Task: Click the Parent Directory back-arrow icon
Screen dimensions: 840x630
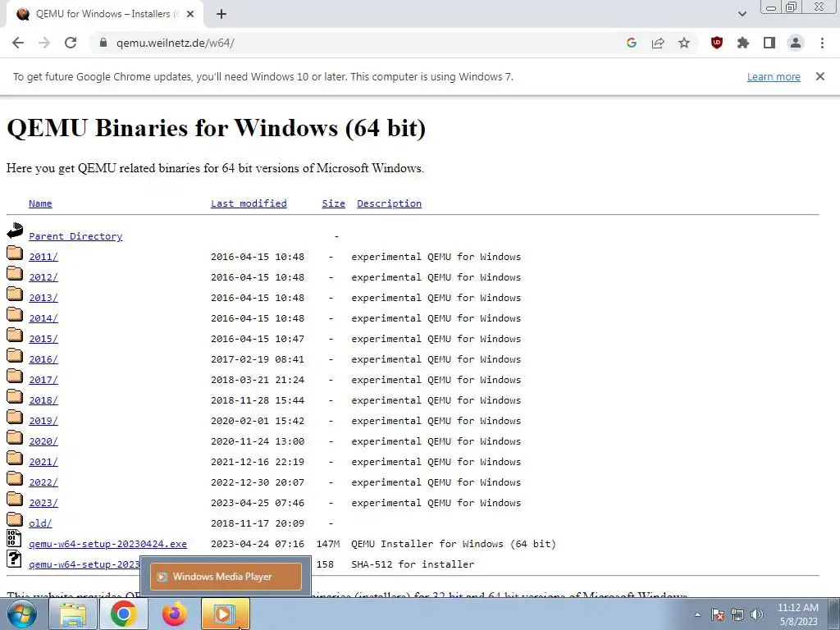Action: pos(15,231)
